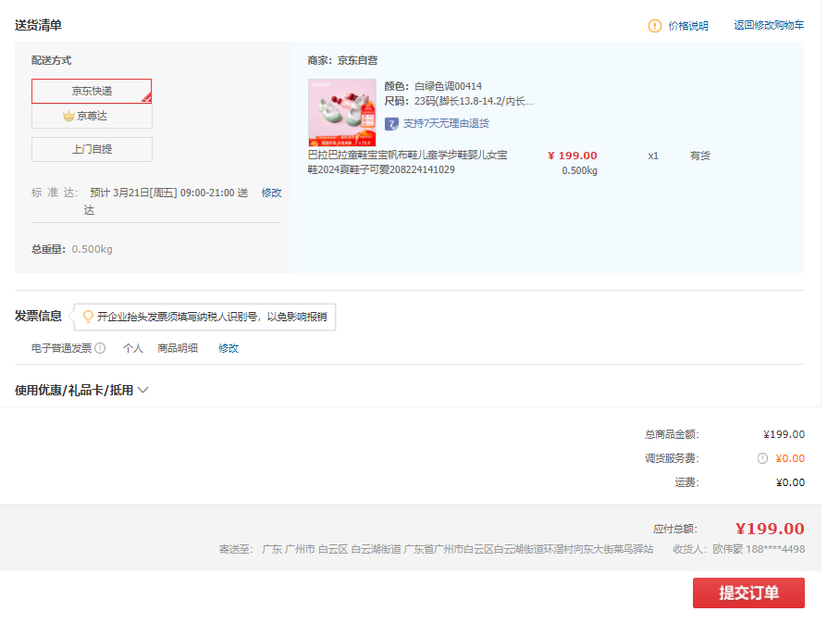Click the lightbulb icon in the invoice tip
The width and height of the screenshot is (840, 624).
88,317
